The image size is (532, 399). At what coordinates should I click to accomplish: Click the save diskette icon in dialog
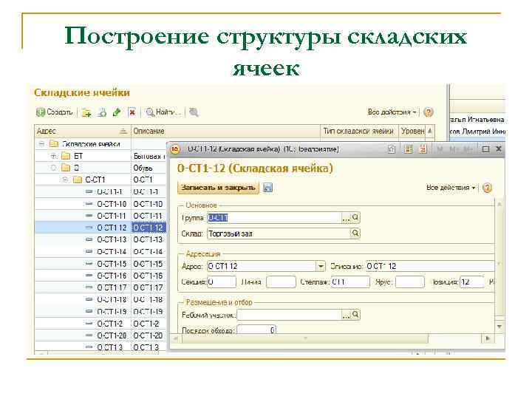pyautogui.click(x=268, y=188)
